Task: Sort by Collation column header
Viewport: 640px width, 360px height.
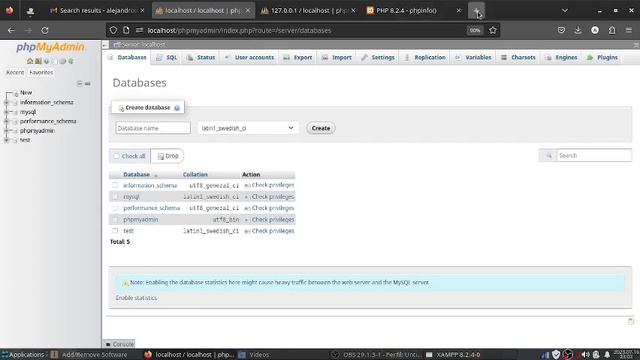Action: coord(195,174)
